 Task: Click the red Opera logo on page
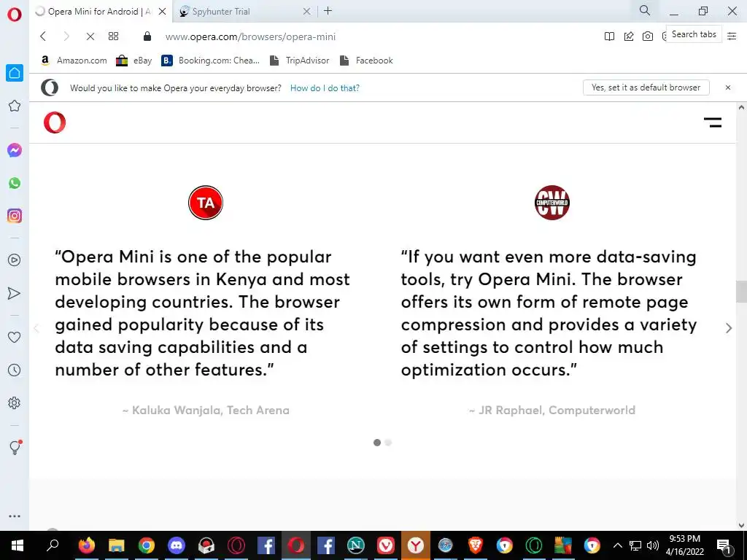click(55, 122)
